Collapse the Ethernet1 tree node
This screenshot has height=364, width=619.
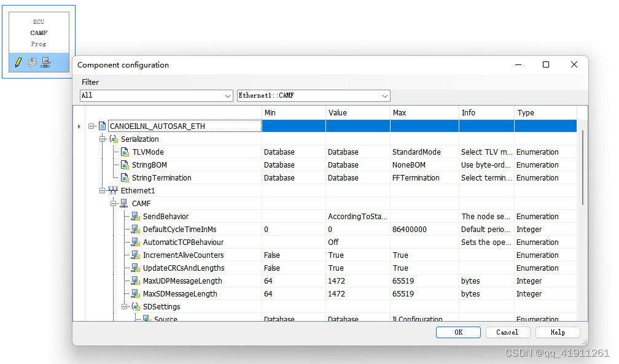point(102,191)
